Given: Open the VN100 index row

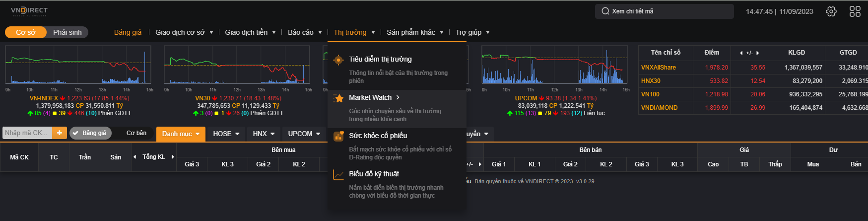Looking at the screenshot, I should (x=753, y=94).
